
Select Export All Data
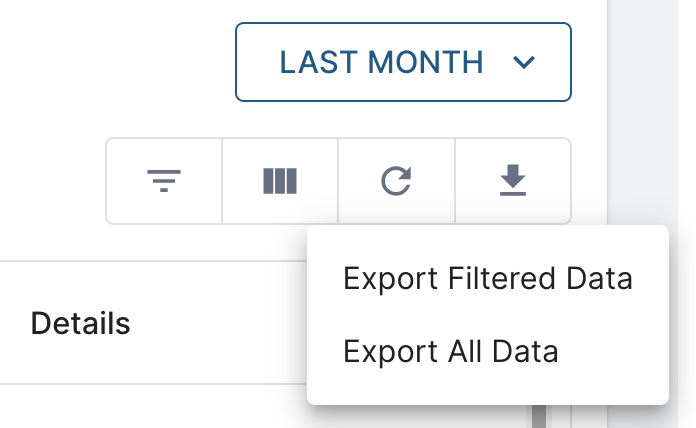(x=450, y=351)
